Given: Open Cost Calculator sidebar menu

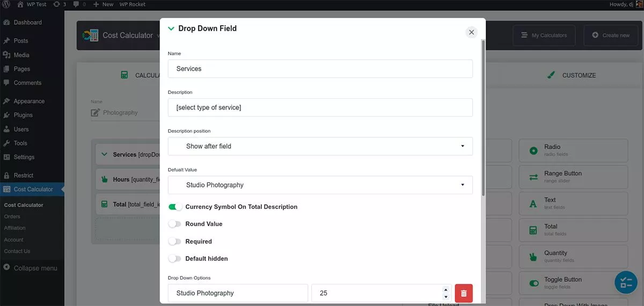Looking at the screenshot, I should click(32, 189).
